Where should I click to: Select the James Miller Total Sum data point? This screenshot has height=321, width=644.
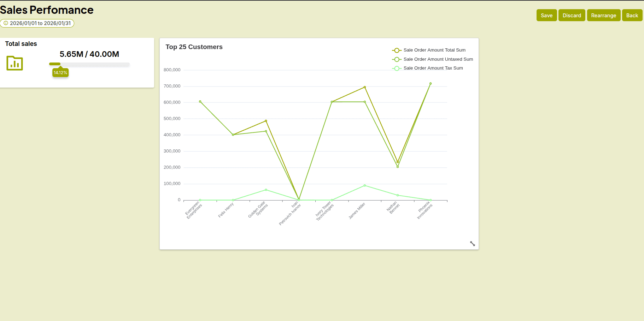point(365,87)
